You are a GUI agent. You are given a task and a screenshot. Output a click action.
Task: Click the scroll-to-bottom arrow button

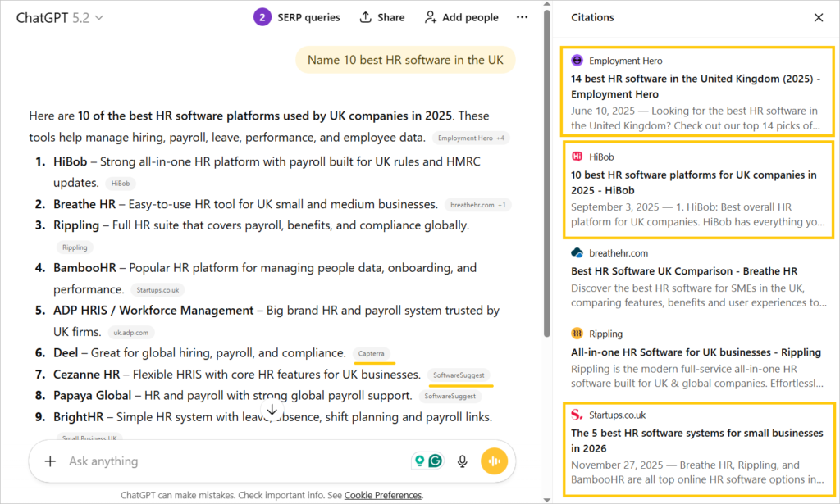pyautogui.click(x=272, y=409)
